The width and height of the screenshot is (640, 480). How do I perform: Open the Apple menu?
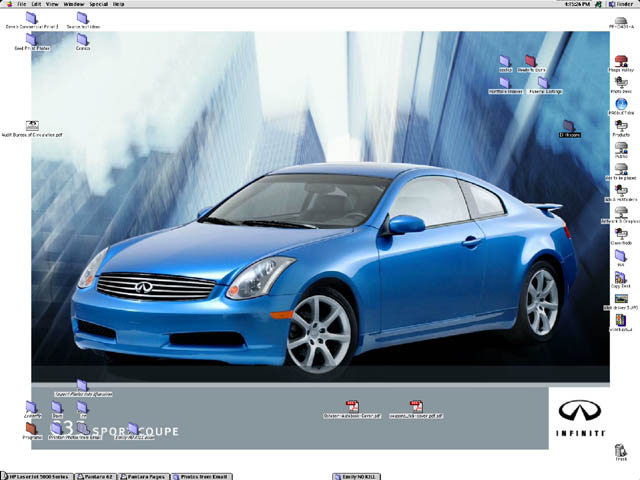point(7,4)
